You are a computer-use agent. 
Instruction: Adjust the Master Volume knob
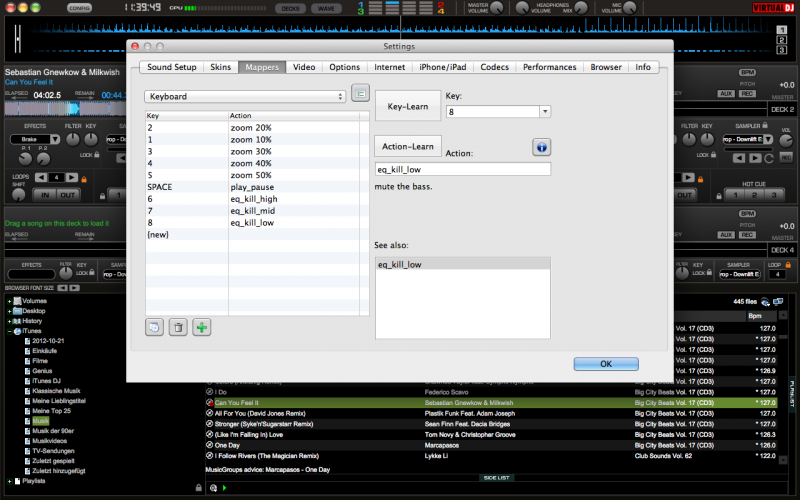click(x=496, y=8)
